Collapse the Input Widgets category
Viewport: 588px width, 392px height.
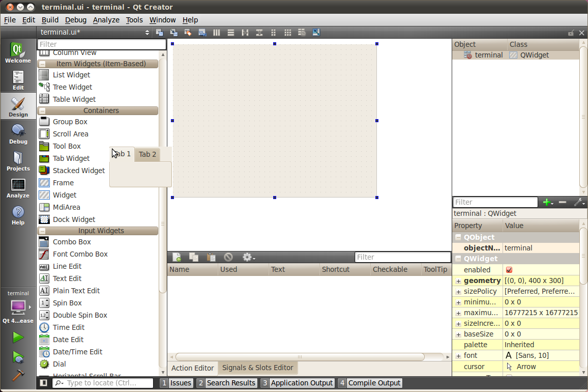(x=43, y=231)
